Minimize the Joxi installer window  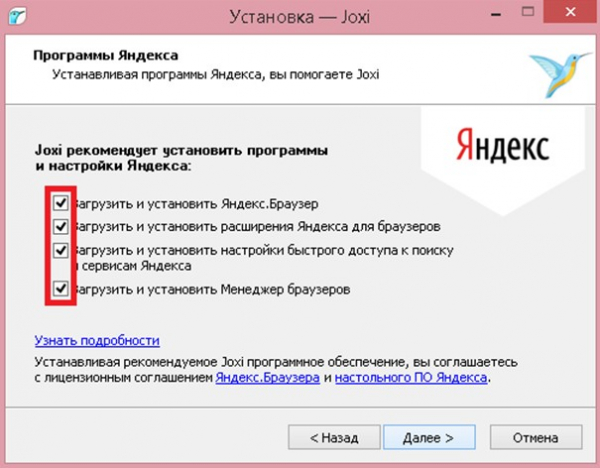click(x=496, y=14)
